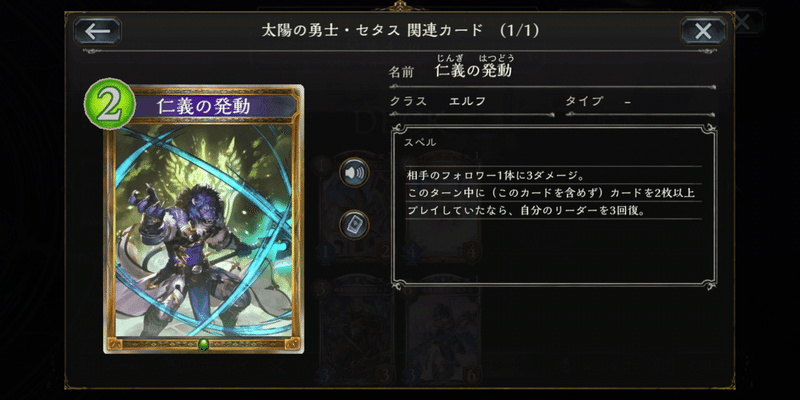Select the 太陽の勇士・セタス 関連カード title
800x400 pixels.
372,31
